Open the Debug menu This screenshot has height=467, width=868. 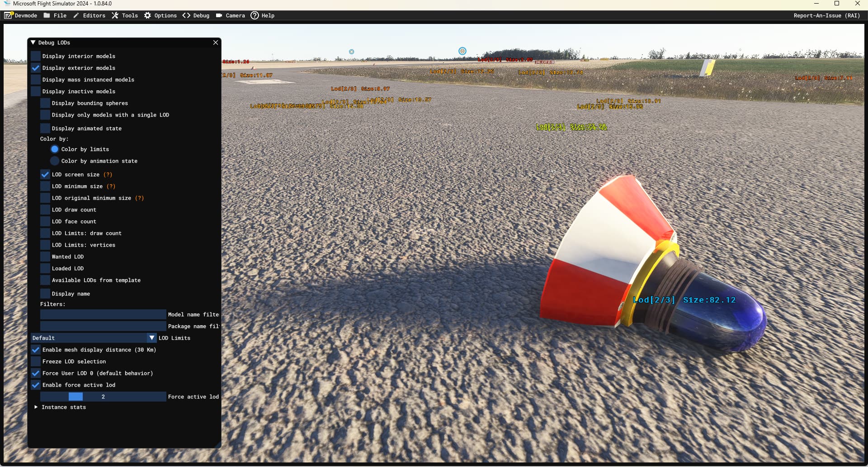(196, 15)
